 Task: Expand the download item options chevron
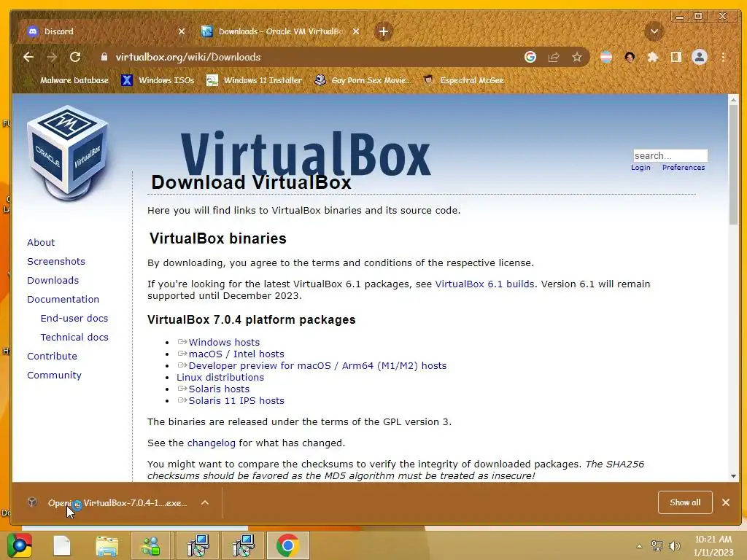(x=205, y=503)
